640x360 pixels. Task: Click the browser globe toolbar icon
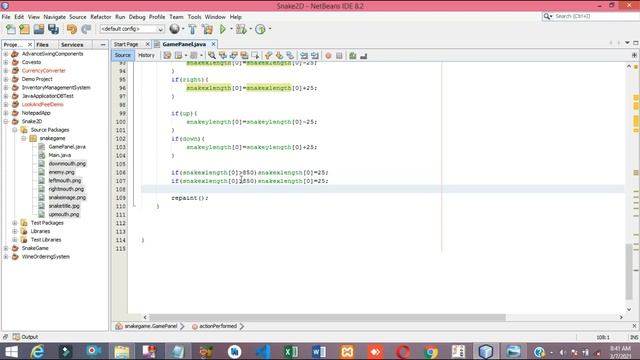174,29
